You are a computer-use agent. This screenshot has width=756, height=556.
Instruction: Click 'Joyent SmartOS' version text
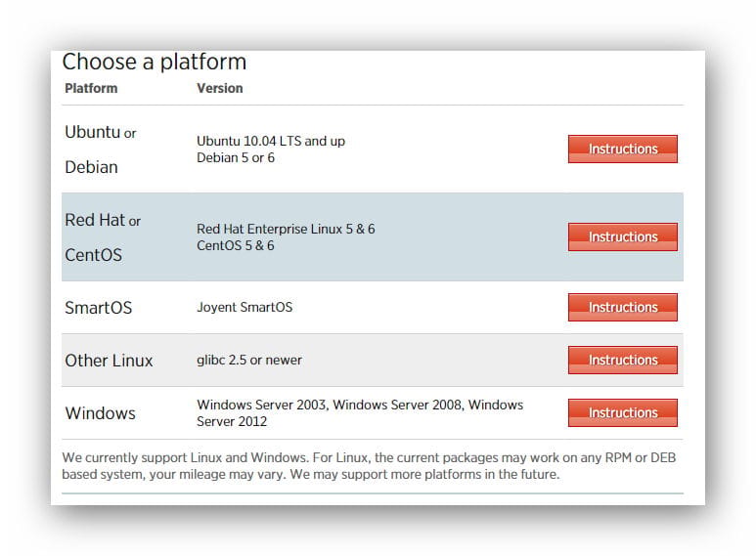click(245, 307)
